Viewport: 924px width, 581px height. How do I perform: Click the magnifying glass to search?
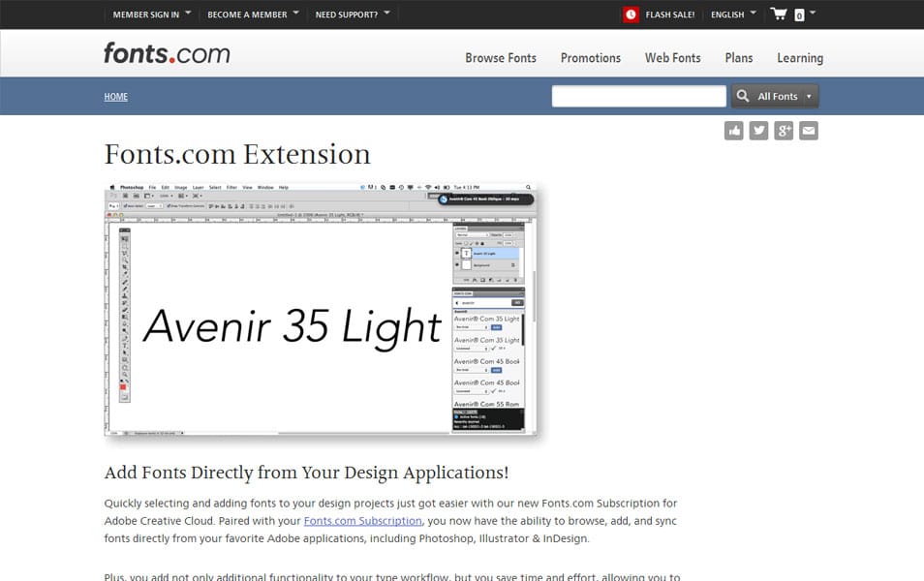tap(743, 96)
